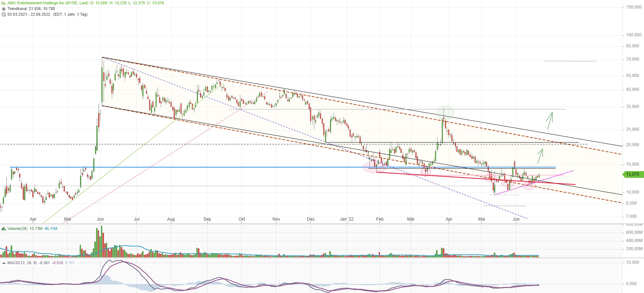Click the Aug time axis label
644x293 pixels.
click(171, 219)
